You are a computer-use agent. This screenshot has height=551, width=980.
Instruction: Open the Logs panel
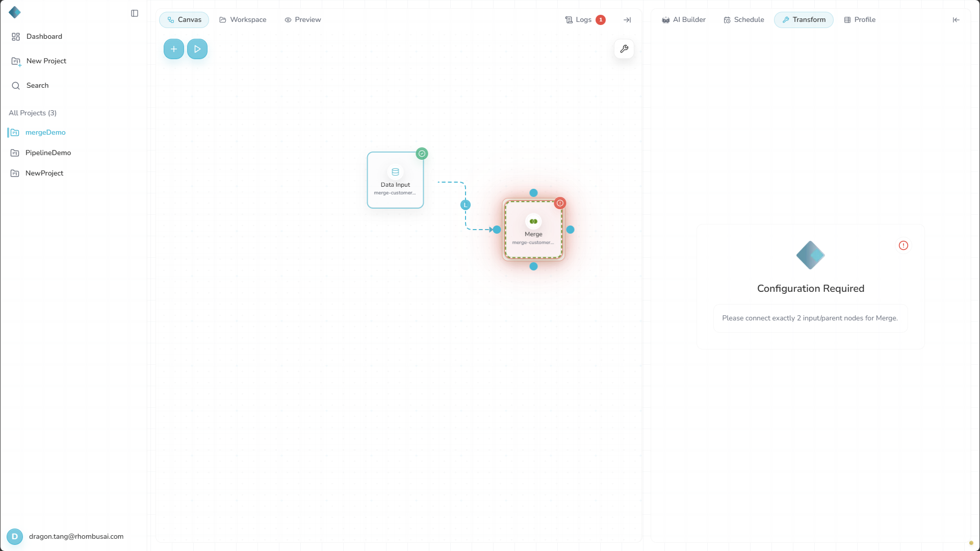tap(579, 20)
